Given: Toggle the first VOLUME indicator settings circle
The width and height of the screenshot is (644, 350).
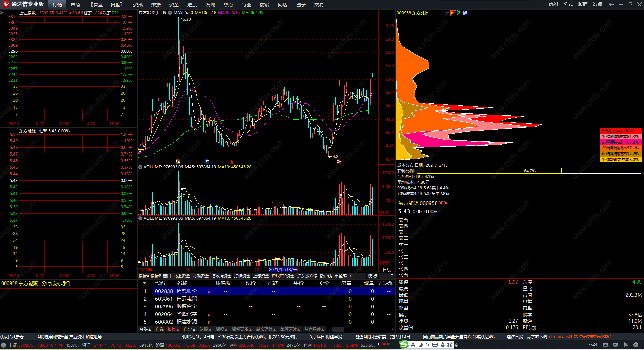Looking at the screenshot, I should coord(140,167).
